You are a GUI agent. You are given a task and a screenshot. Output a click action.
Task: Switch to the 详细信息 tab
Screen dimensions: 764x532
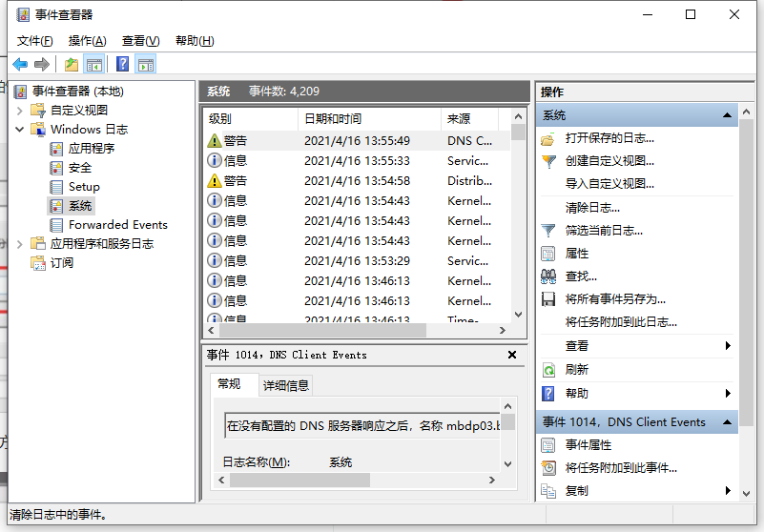coord(285,385)
